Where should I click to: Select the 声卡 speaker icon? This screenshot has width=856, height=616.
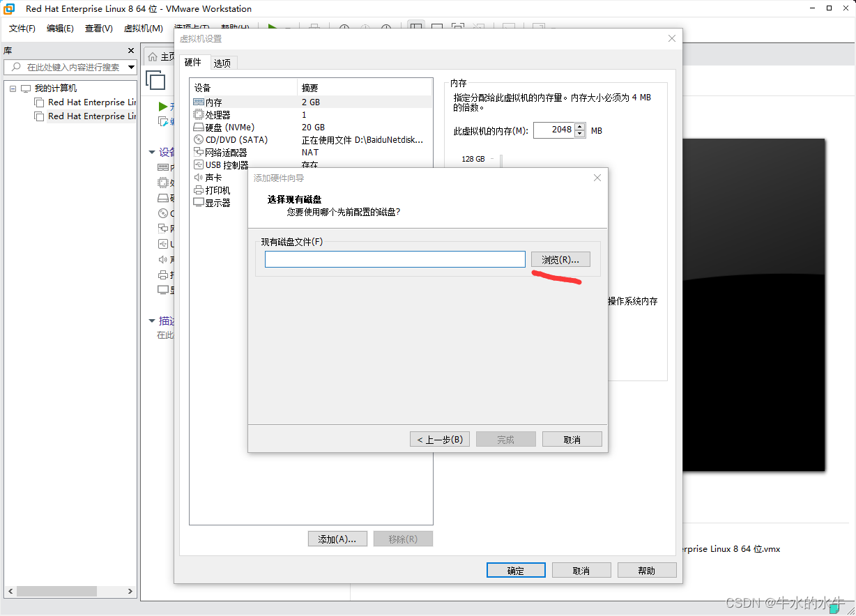(199, 177)
